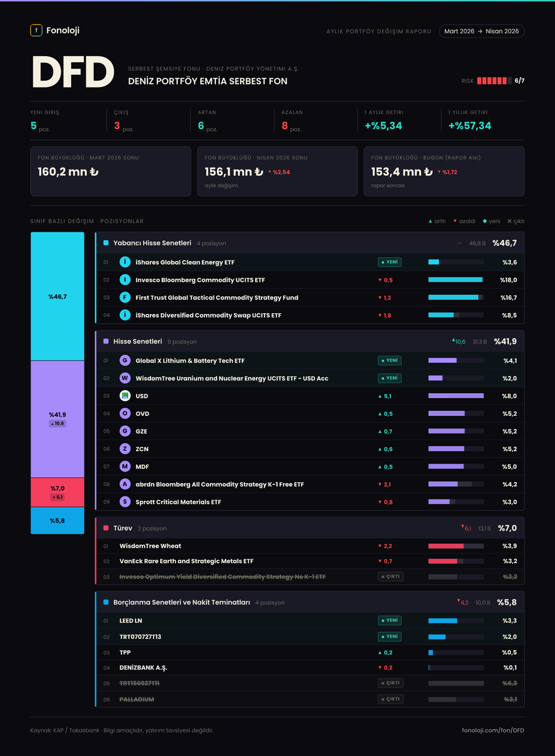Open the fonoloji.com/fon/DFD link
The height and width of the screenshot is (756, 555).
493,730
